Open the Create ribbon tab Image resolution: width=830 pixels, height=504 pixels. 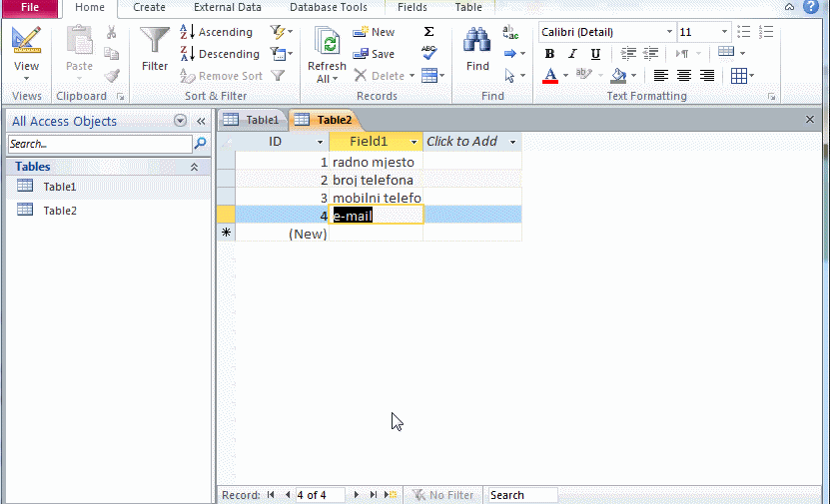tap(149, 7)
